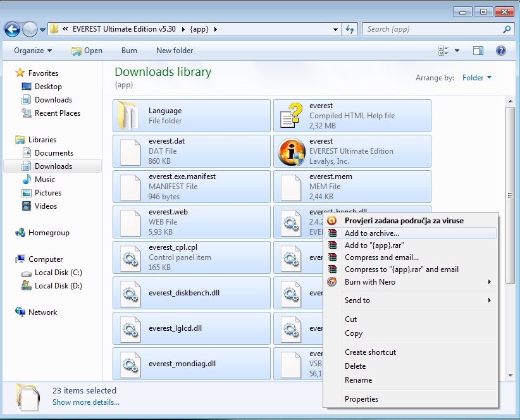Click the Language folder icon
The height and width of the screenshot is (420, 520).
click(x=128, y=115)
